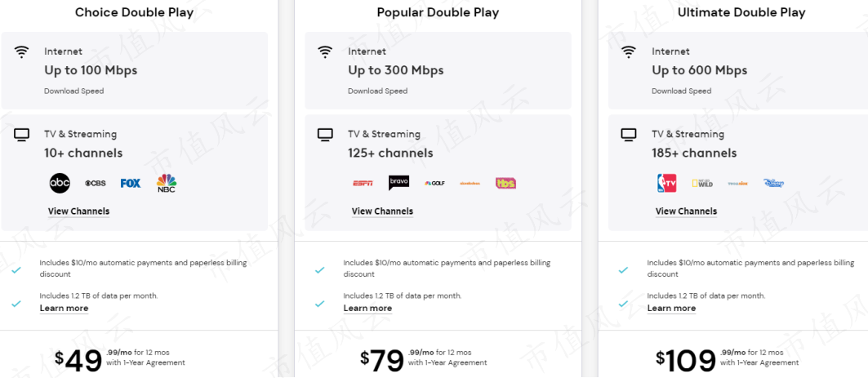Open View Channels for Popular Double Play

(x=382, y=211)
